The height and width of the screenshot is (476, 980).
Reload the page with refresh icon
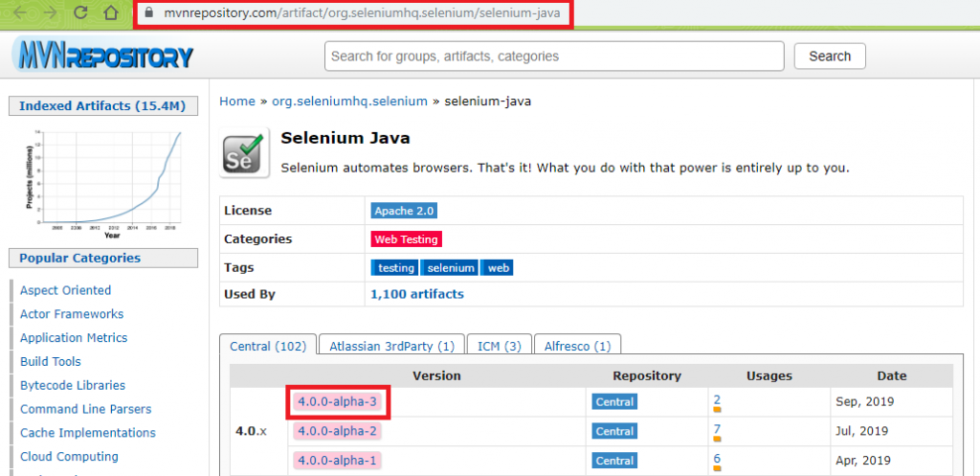click(81, 14)
